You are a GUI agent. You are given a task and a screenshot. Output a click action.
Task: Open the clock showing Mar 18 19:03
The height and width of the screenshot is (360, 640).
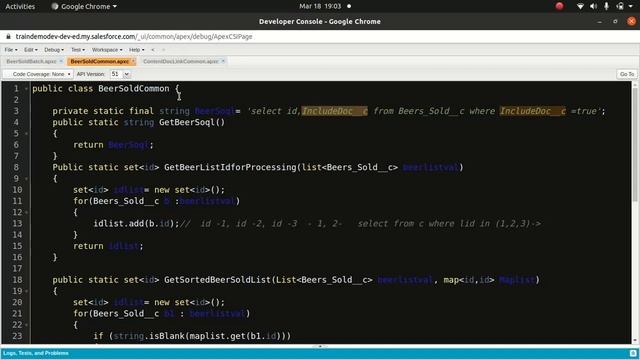tap(320, 7)
